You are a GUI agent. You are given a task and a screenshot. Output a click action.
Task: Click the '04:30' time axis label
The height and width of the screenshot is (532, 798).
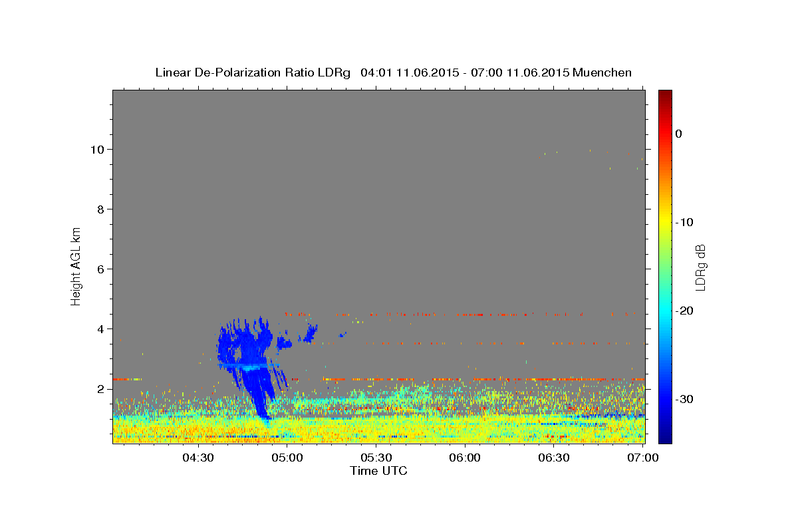click(x=198, y=458)
